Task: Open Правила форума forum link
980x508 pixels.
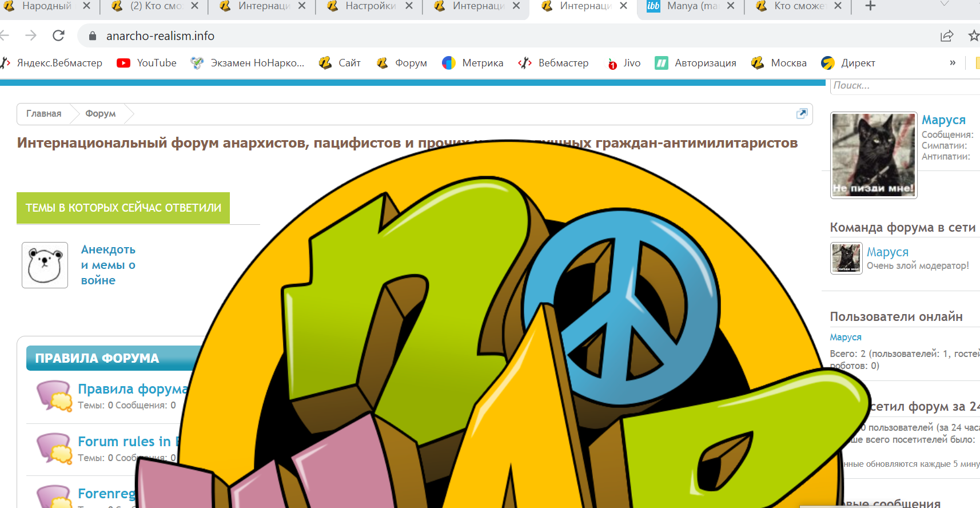Action: (x=133, y=389)
